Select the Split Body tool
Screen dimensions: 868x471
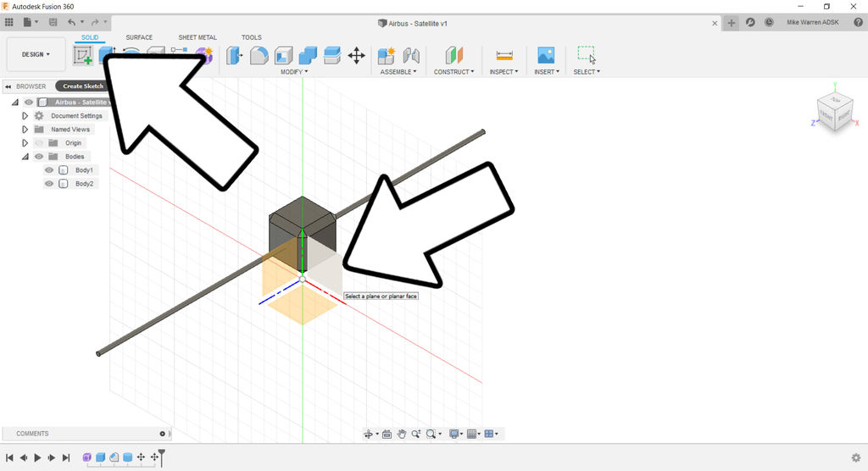click(x=331, y=55)
